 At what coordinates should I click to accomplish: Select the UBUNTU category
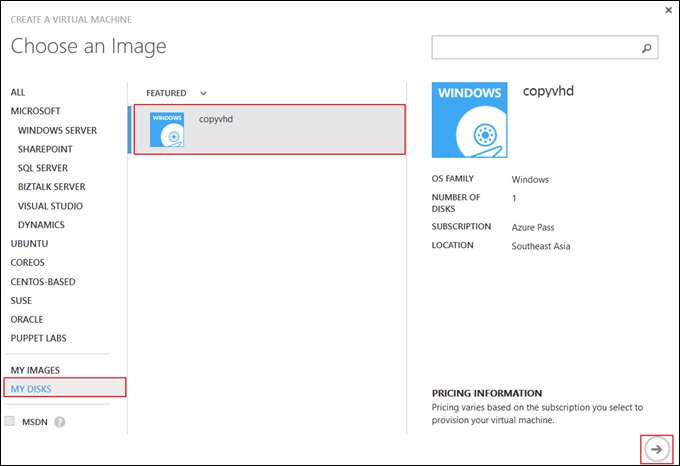pos(29,244)
